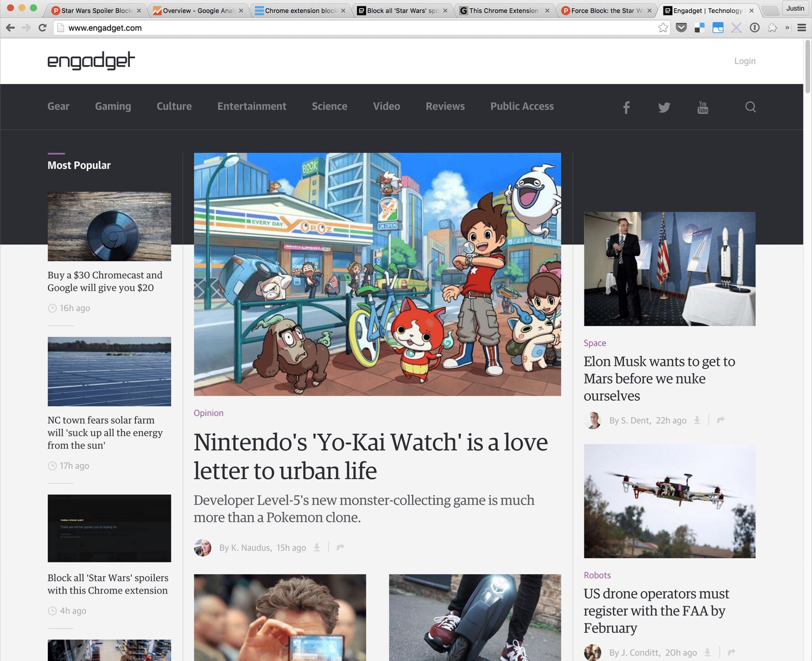
Task: Open site search magnifier icon
Action: pyautogui.click(x=750, y=107)
